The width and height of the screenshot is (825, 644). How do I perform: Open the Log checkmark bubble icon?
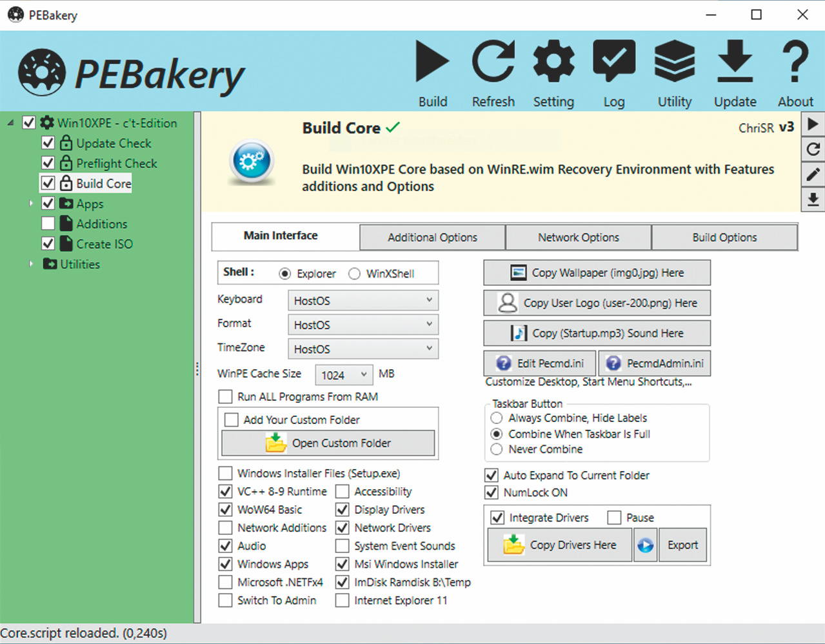tap(614, 62)
